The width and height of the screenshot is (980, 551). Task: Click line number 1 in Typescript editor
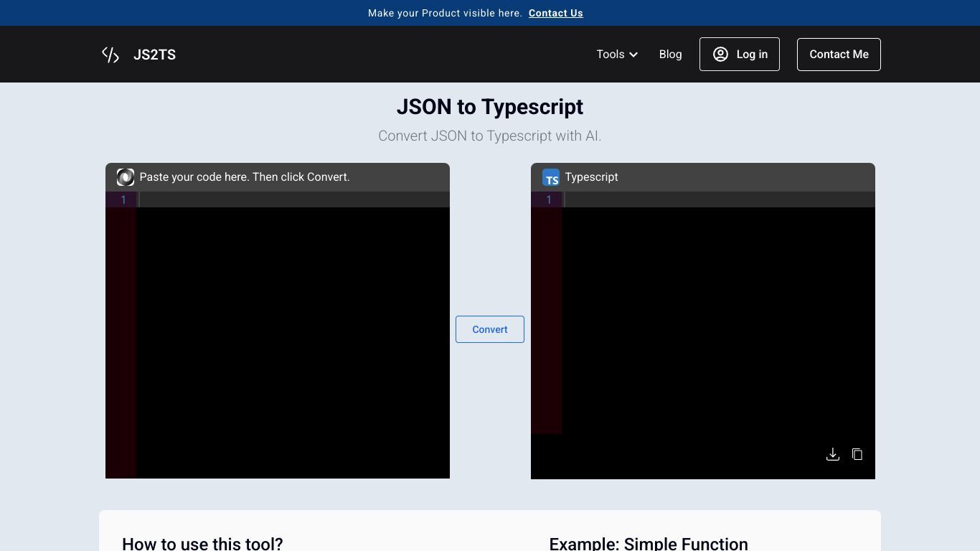coord(549,199)
